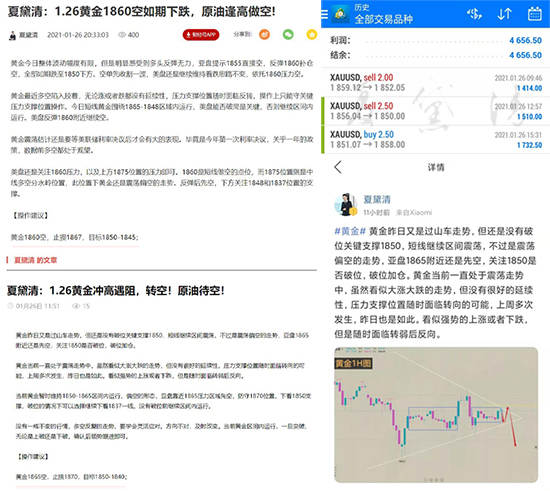This screenshot has width=550, height=491.
Task: Click the 1 732.50 profit amount
Action: [x=529, y=145]
